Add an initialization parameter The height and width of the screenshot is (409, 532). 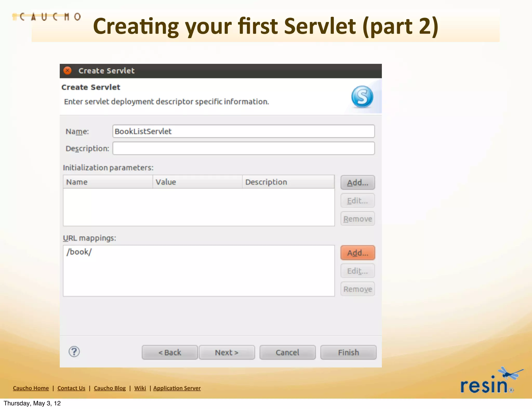point(357,182)
